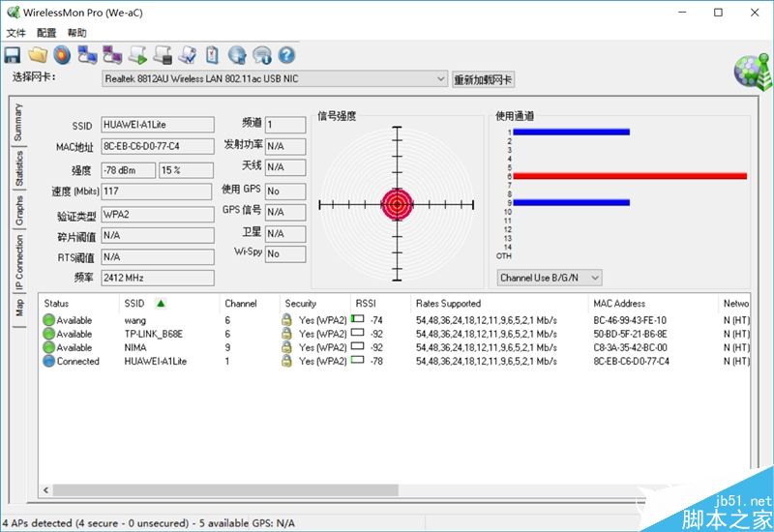Switch to the Graphs side tab

(18, 211)
